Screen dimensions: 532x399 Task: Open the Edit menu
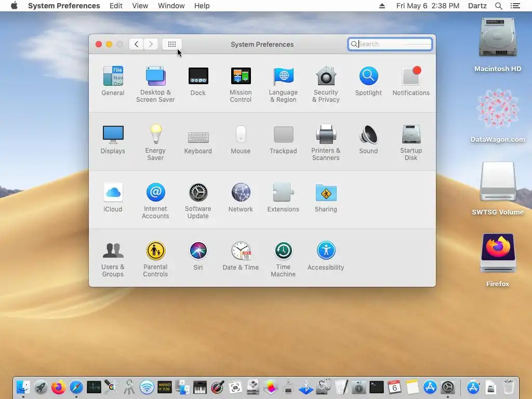tap(116, 6)
